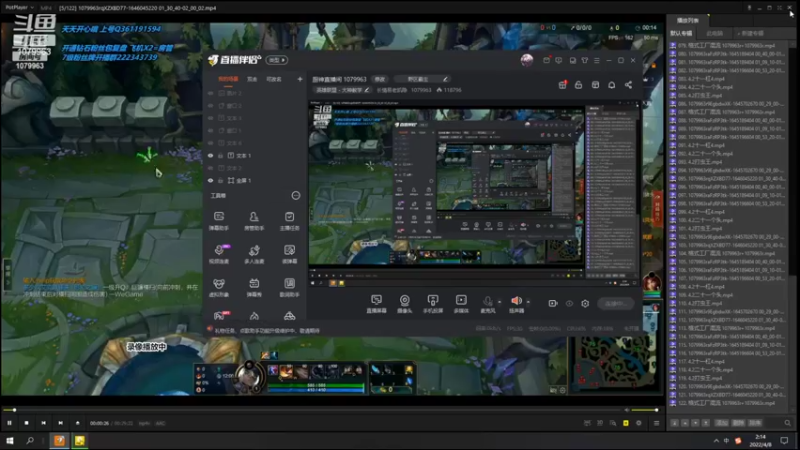
Task: Open the 歌词助手 tool
Action: pos(289,288)
